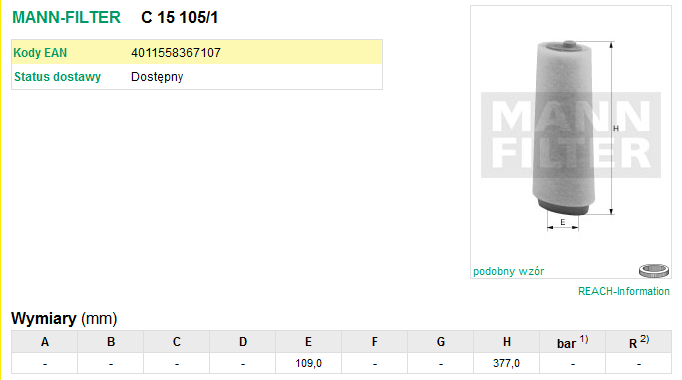
Task: Click column header E in dimensions table
Action: 308,342
